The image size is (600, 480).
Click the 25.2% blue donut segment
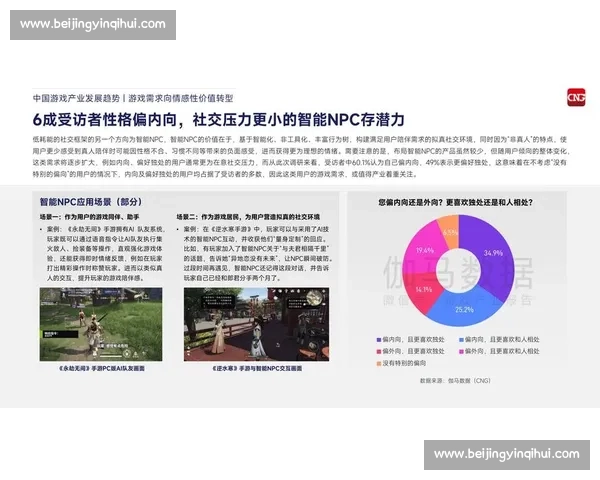point(464,309)
